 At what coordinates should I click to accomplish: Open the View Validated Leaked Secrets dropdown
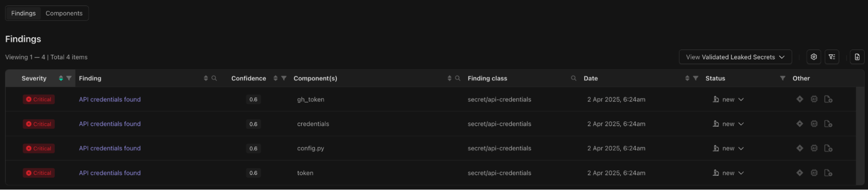point(735,57)
